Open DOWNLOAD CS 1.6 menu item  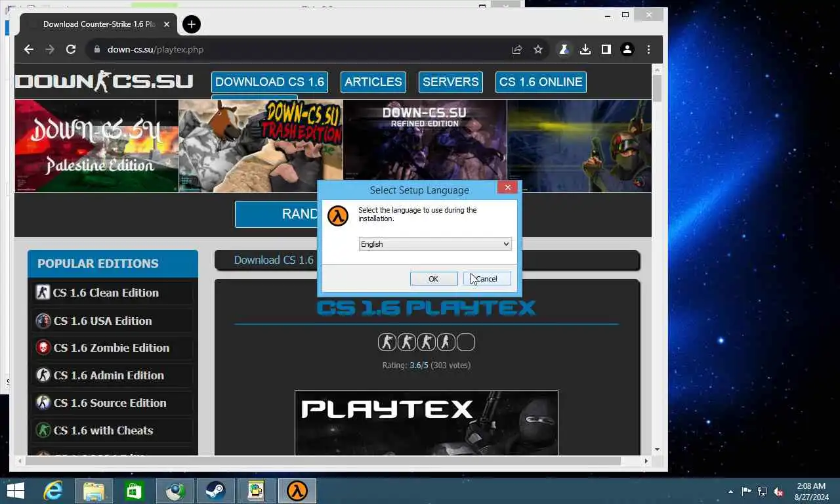(270, 82)
